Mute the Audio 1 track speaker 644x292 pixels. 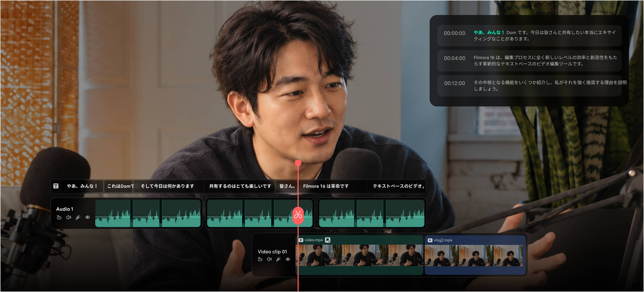68,217
